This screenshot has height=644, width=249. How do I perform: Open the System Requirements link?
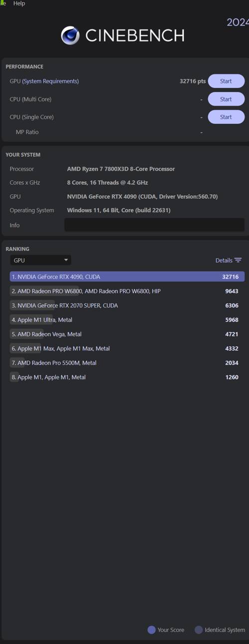click(50, 81)
